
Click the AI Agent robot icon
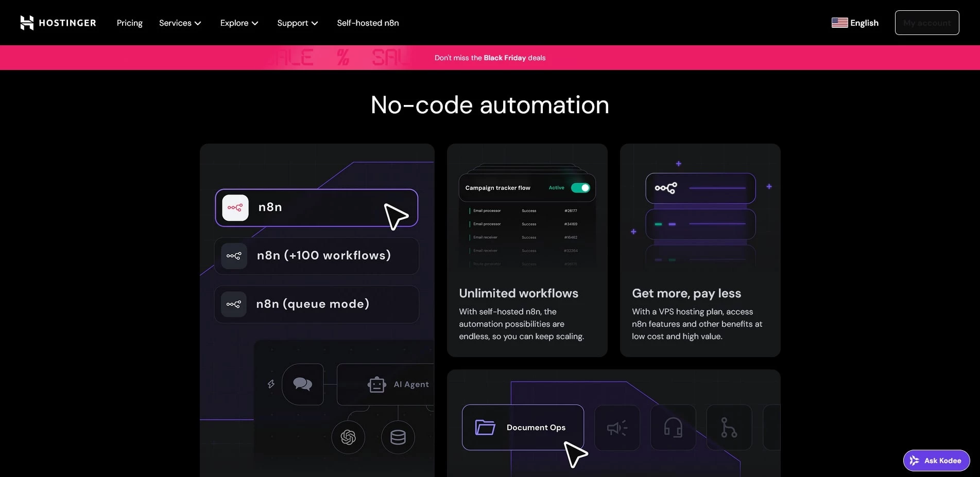tap(376, 384)
